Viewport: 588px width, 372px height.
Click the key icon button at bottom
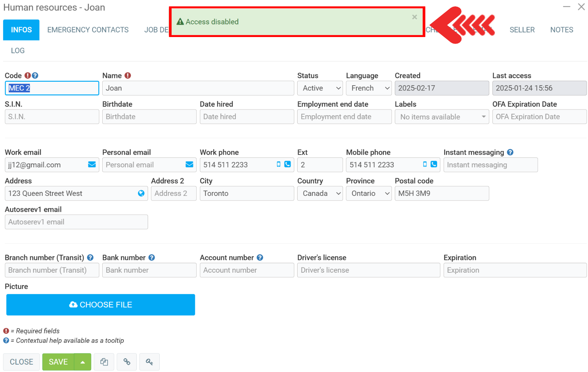(149, 362)
